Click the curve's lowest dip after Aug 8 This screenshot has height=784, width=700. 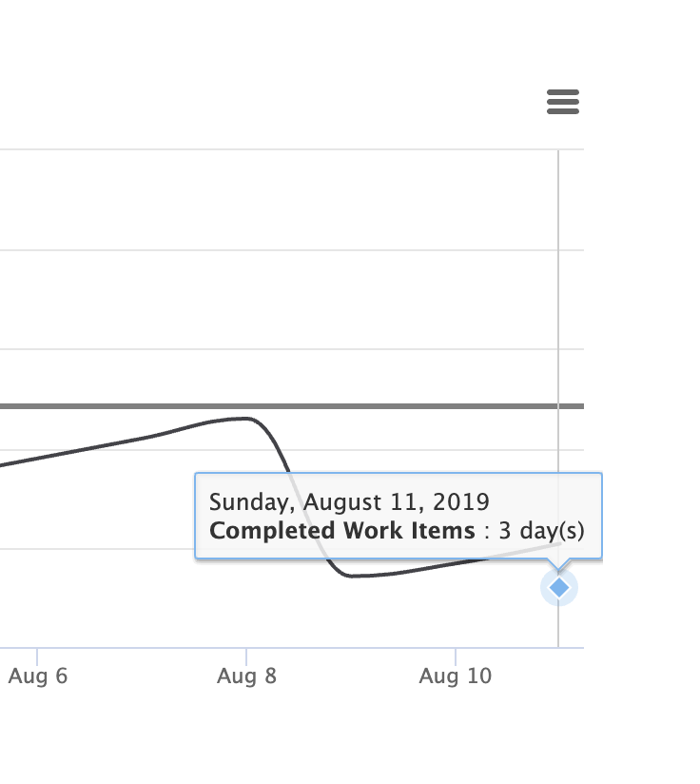click(x=353, y=576)
